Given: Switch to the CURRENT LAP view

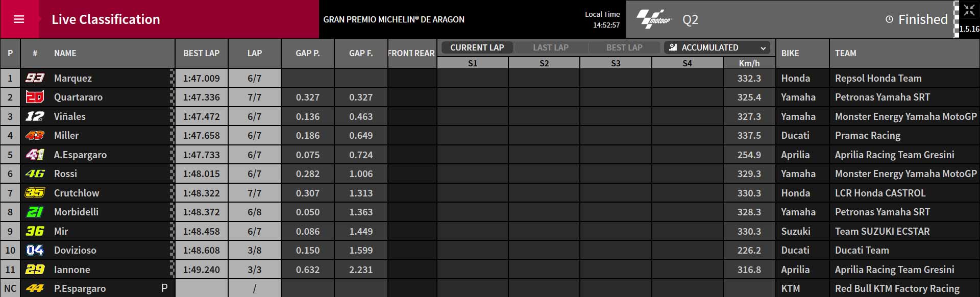Looking at the screenshot, I should [477, 47].
